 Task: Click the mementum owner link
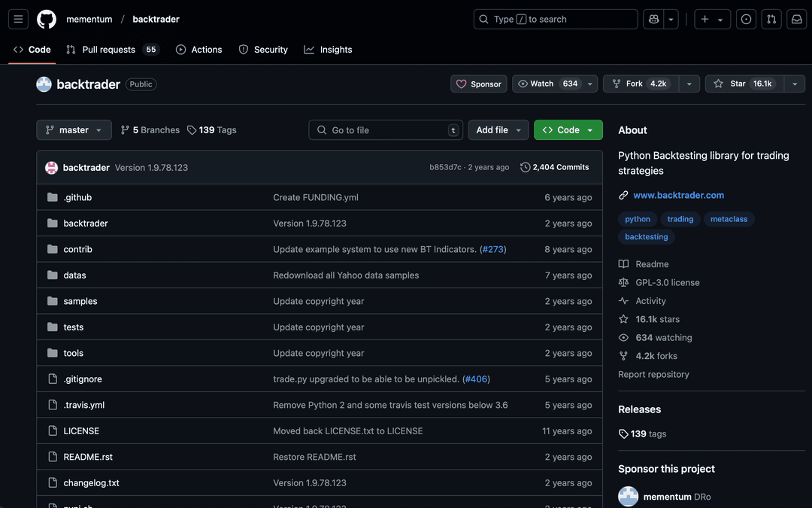coord(89,19)
